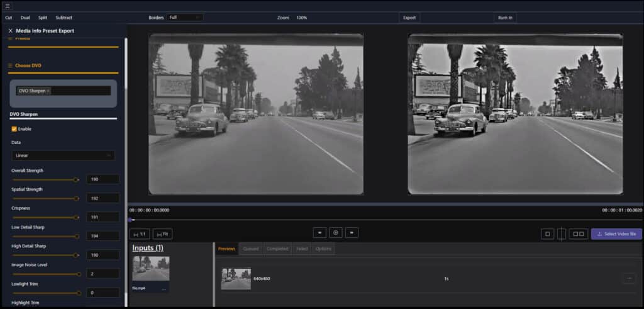Click the Inputs (1) heading
644x309 pixels.
[x=147, y=248]
